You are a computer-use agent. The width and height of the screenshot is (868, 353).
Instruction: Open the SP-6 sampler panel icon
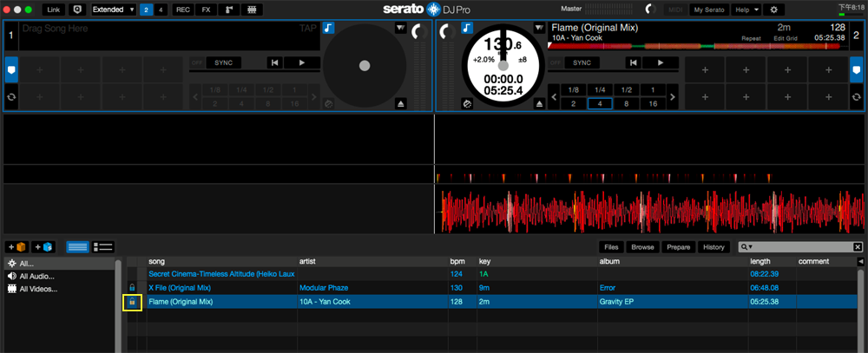tap(229, 10)
